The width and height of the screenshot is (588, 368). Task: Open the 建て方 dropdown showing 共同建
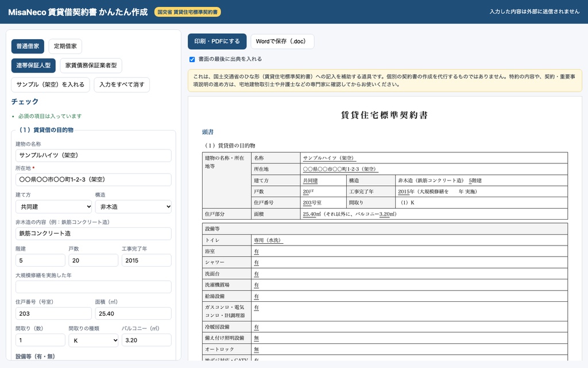(53, 206)
